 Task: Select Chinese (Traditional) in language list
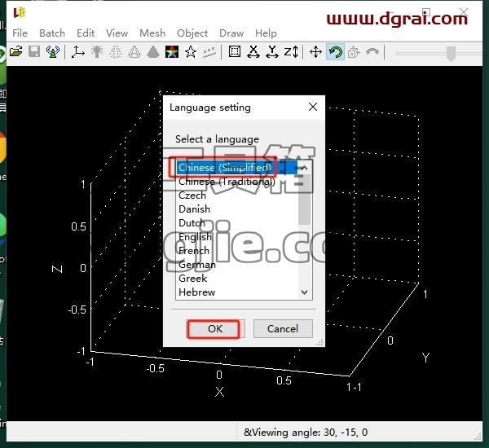click(236, 182)
